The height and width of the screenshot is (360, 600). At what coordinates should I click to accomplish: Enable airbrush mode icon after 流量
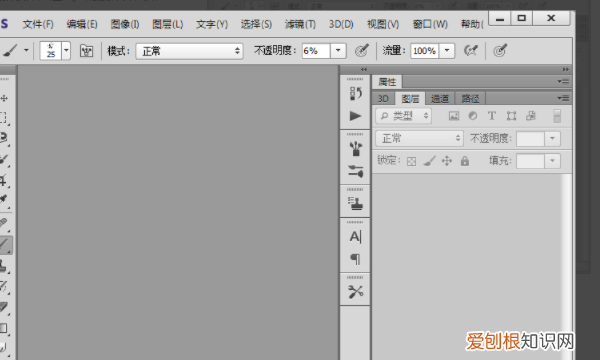[x=471, y=50]
